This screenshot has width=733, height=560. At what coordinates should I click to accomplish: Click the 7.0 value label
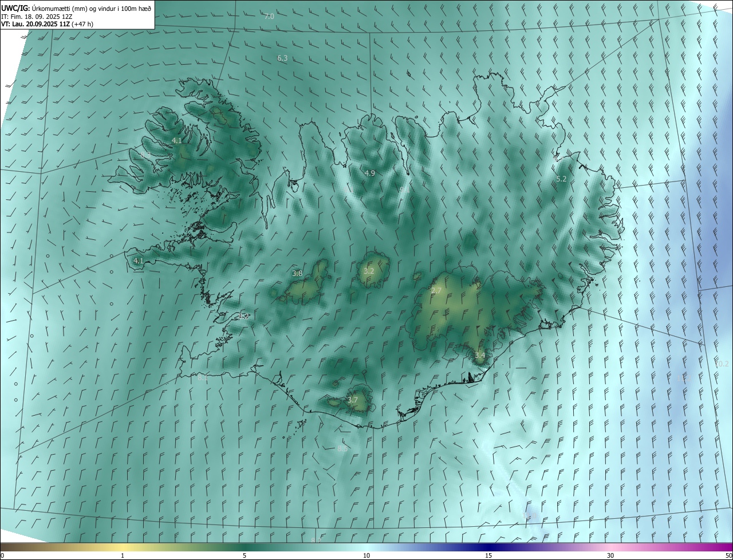[269, 16]
